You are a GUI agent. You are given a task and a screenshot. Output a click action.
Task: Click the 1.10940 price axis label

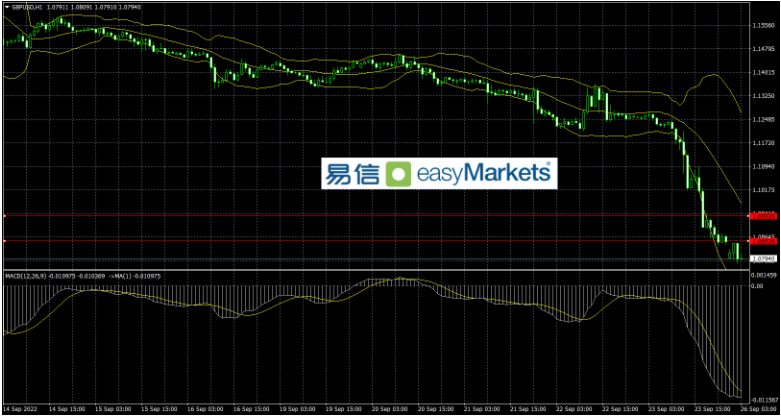pyautogui.click(x=766, y=166)
